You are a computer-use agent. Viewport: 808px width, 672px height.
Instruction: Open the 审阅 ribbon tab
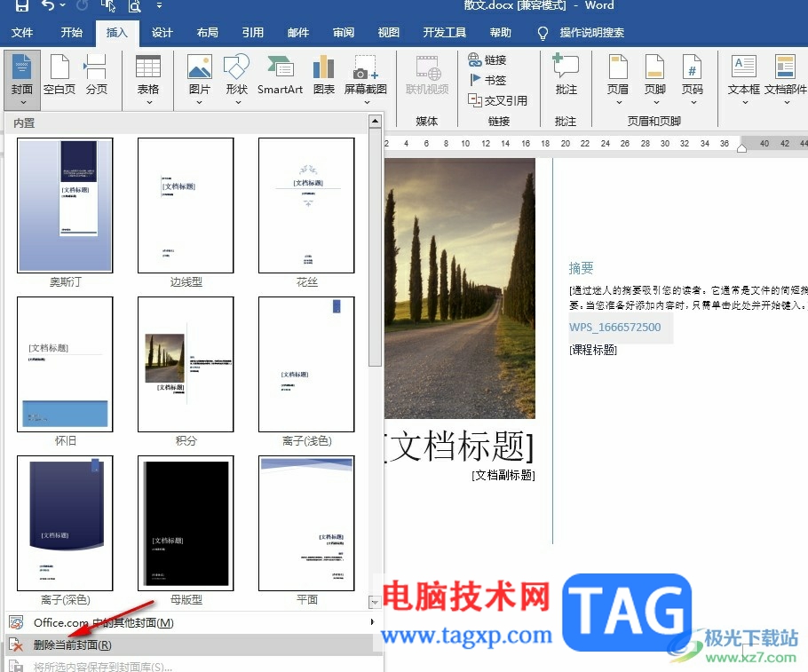344,33
